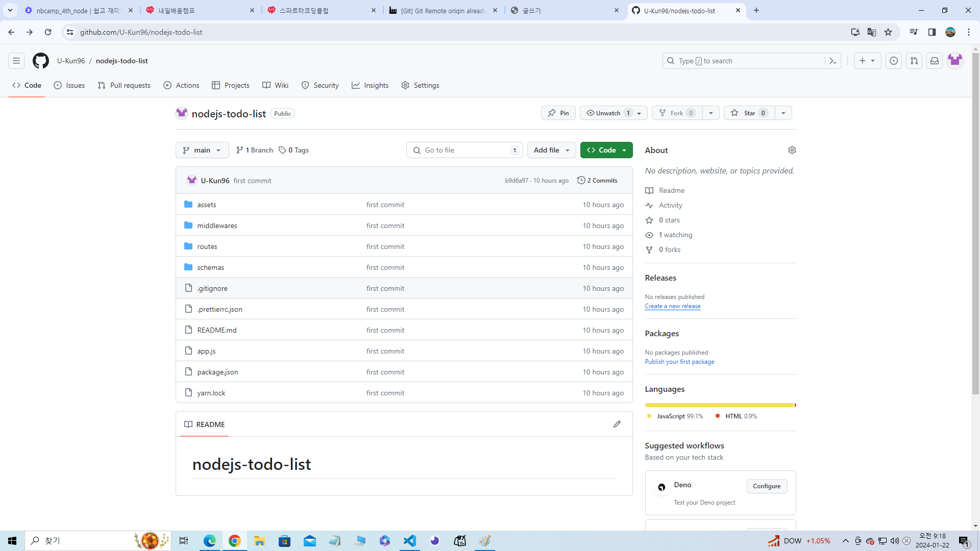Open the 0 Tags link
The height and width of the screenshot is (551, 980).
pos(293,150)
